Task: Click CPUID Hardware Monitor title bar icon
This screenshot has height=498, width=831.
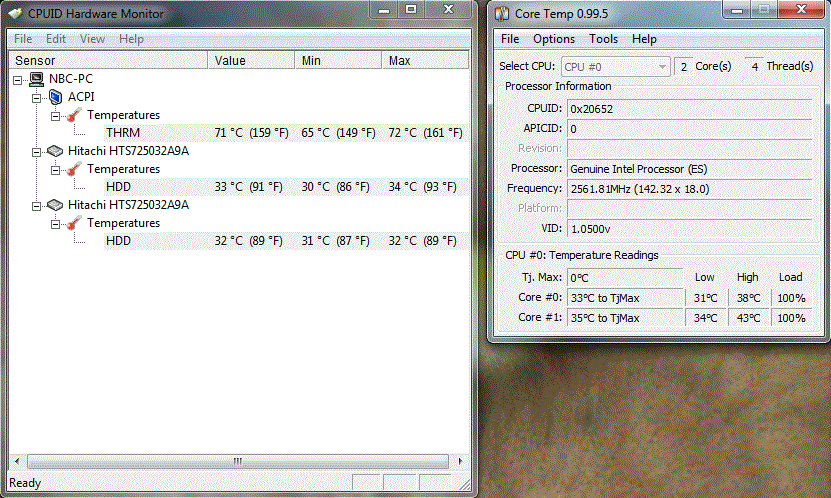Action: click(x=15, y=13)
